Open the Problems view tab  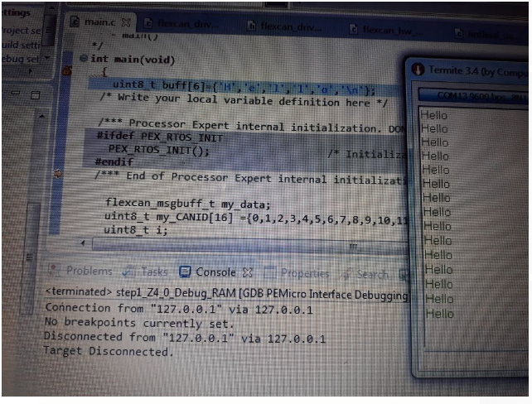(80, 270)
